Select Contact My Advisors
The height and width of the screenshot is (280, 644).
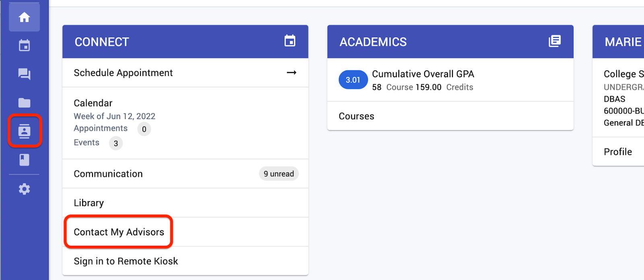tap(119, 232)
